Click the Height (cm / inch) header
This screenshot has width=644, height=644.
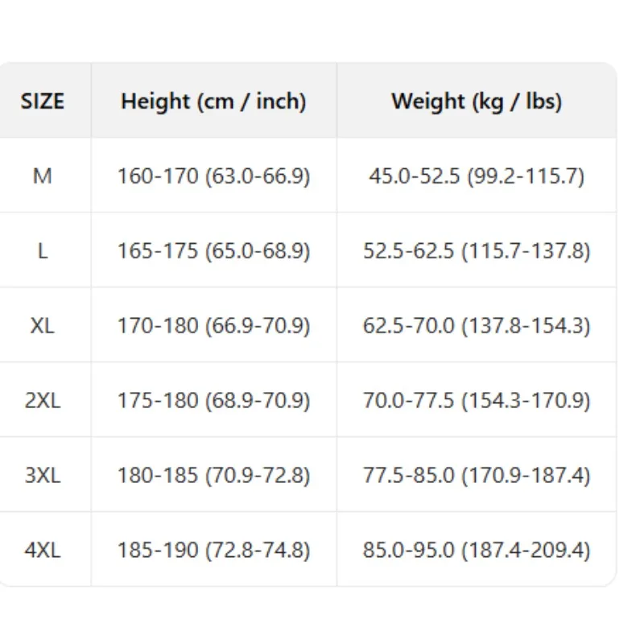213,101
